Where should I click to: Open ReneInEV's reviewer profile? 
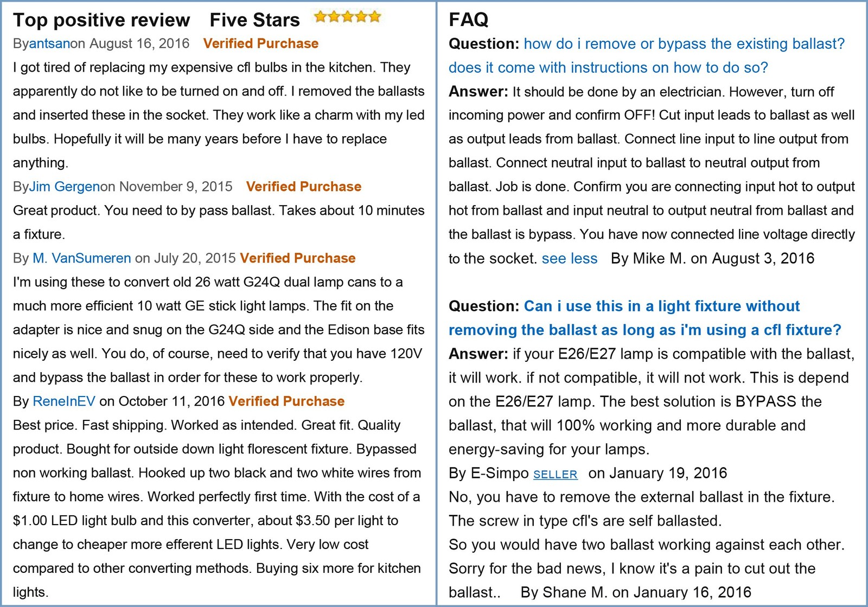64,401
